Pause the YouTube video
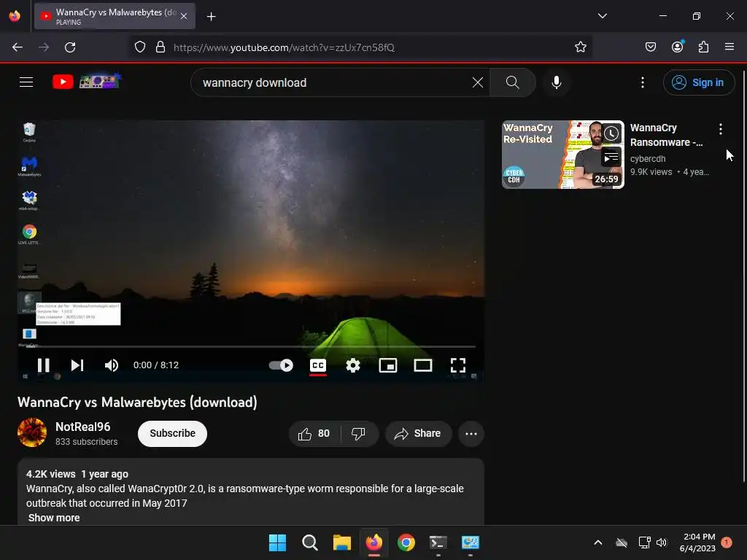Image resolution: width=747 pixels, height=560 pixels. tap(43, 365)
